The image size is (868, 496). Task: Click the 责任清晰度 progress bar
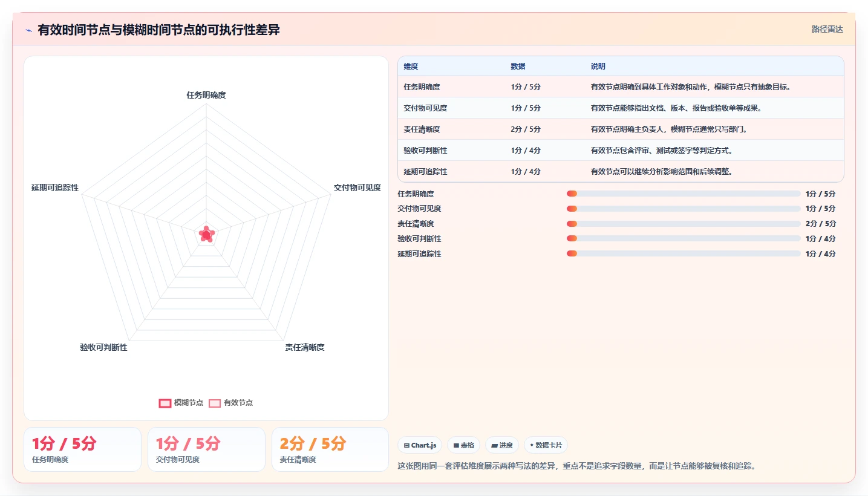pyautogui.click(x=684, y=224)
